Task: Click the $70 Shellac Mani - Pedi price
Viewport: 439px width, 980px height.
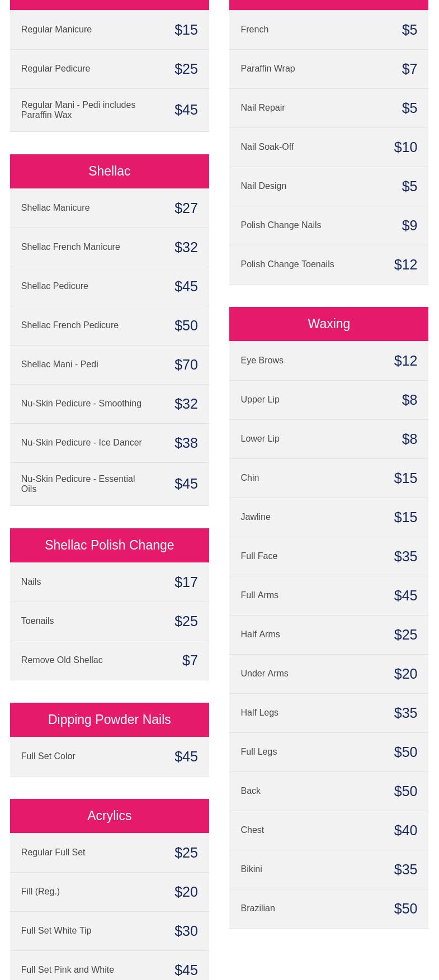Action: point(186,364)
